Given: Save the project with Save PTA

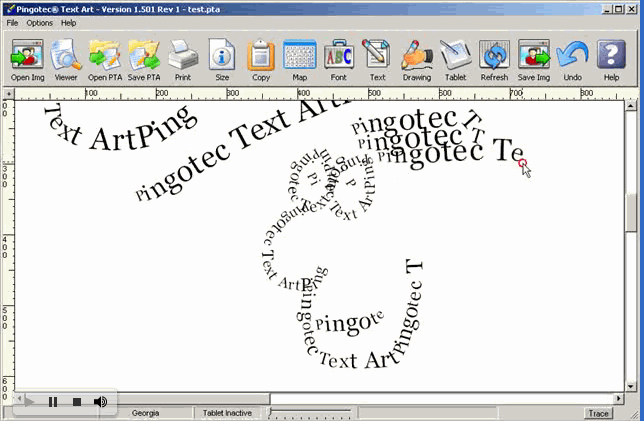Looking at the screenshot, I should point(144,60).
